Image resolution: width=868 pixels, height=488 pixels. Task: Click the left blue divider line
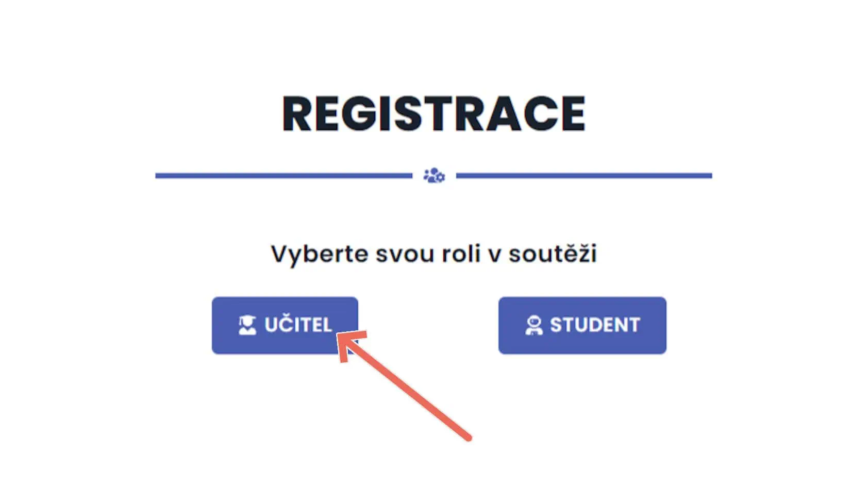pos(283,176)
